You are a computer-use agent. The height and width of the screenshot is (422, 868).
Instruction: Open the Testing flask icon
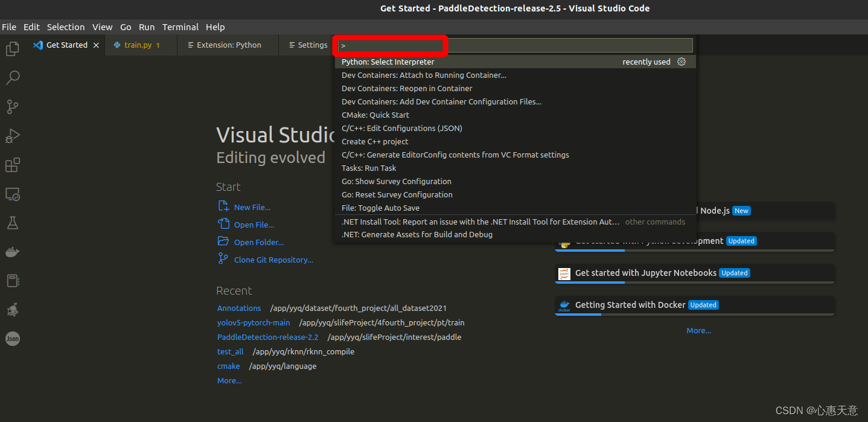(13, 223)
